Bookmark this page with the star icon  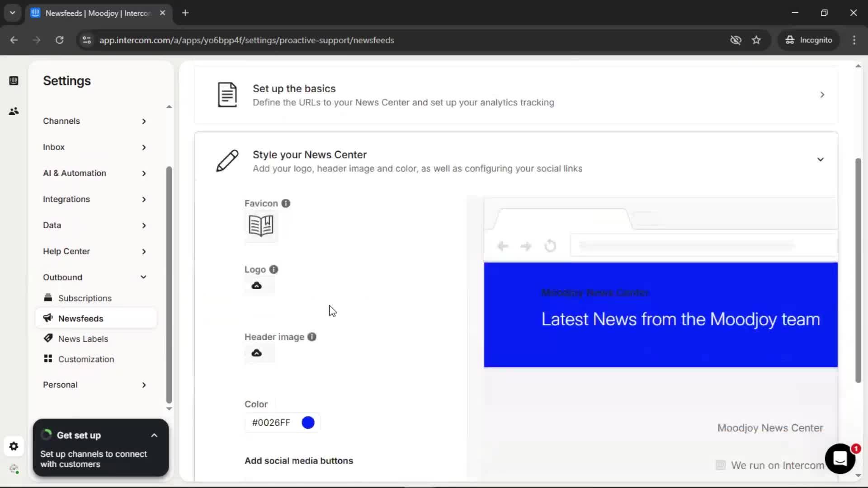coord(756,40)
